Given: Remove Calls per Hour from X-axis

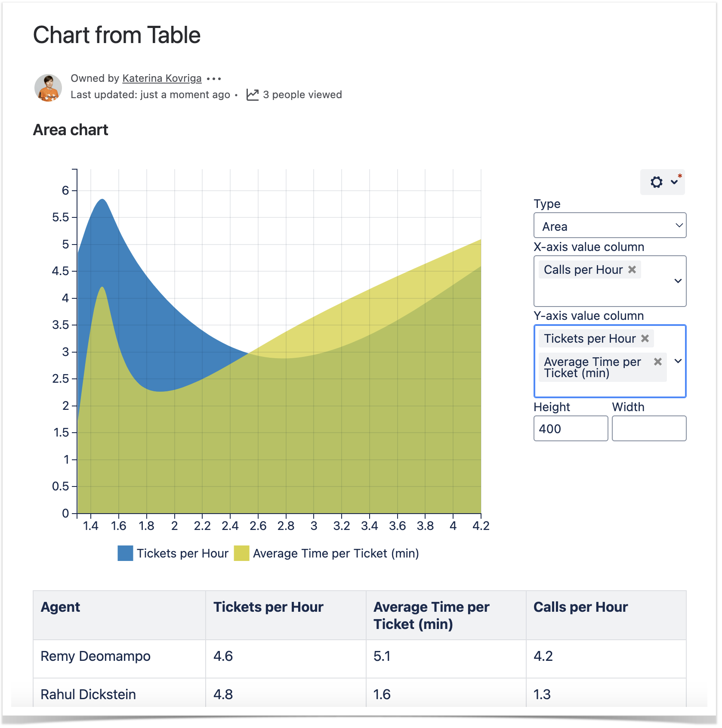Looking at the screenshot, I should click(x=632, y=270).
